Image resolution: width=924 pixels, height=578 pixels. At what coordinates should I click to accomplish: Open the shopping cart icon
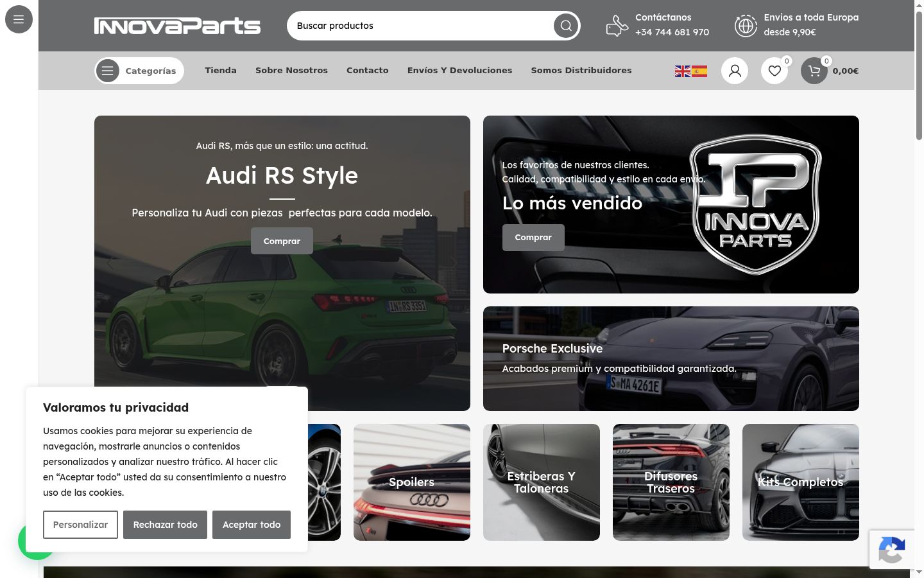pyautogui.click(x=814, y=71)
